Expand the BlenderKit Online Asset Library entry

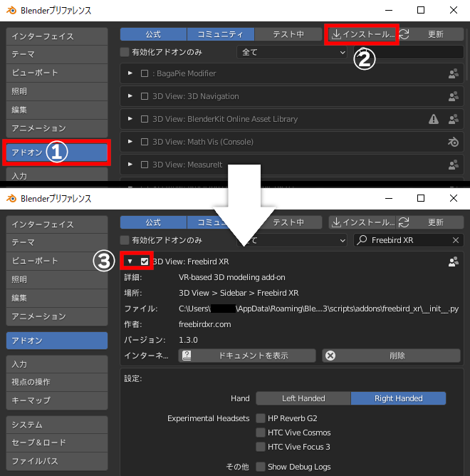130,119
